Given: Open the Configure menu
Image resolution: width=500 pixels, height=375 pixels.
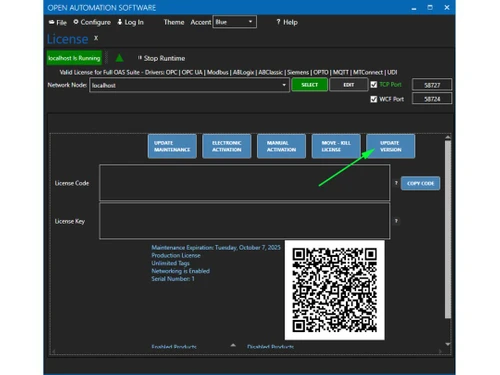Looking at the screenshot, I should point(92,22).
